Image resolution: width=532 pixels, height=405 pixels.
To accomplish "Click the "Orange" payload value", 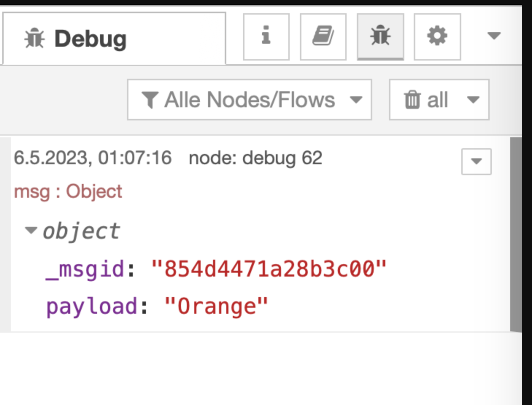I will (x=216, y=306).
